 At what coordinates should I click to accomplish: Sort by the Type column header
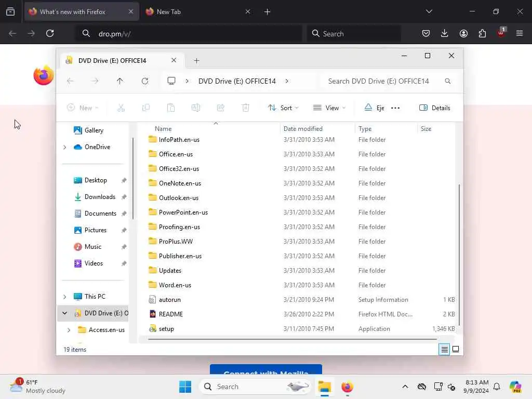[x=365, y=129]
